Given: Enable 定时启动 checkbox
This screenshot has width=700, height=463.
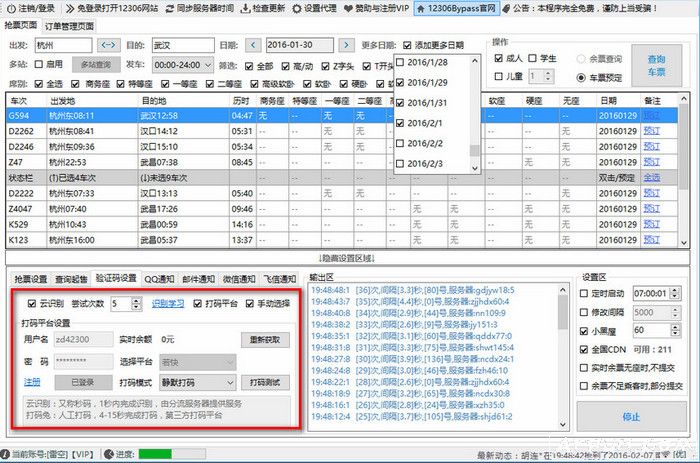Looking at the screenshot, I should click(x=583, y=293).
